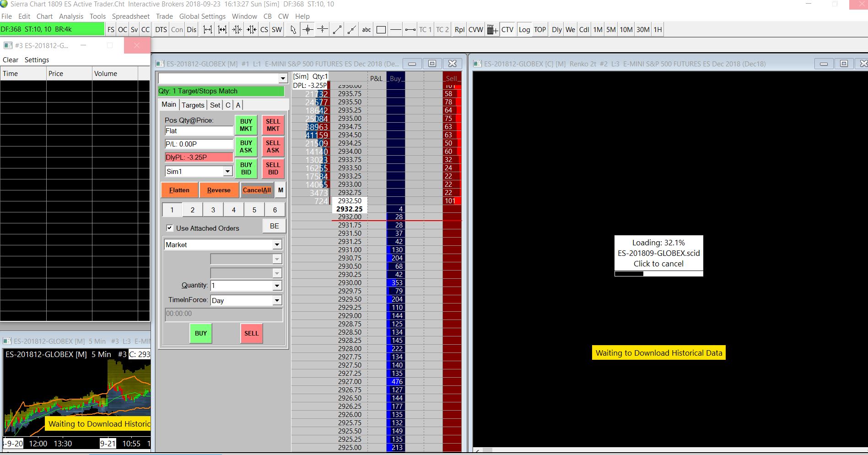Click the Price column header in Time and Sales
Viewport: 868px width, 455px height.
[69, 74]
